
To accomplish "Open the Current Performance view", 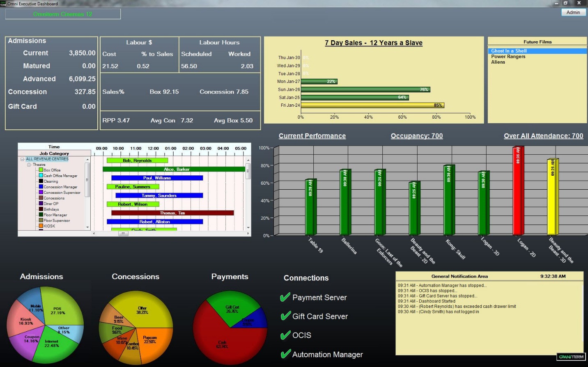I will [x=312, y=136].
